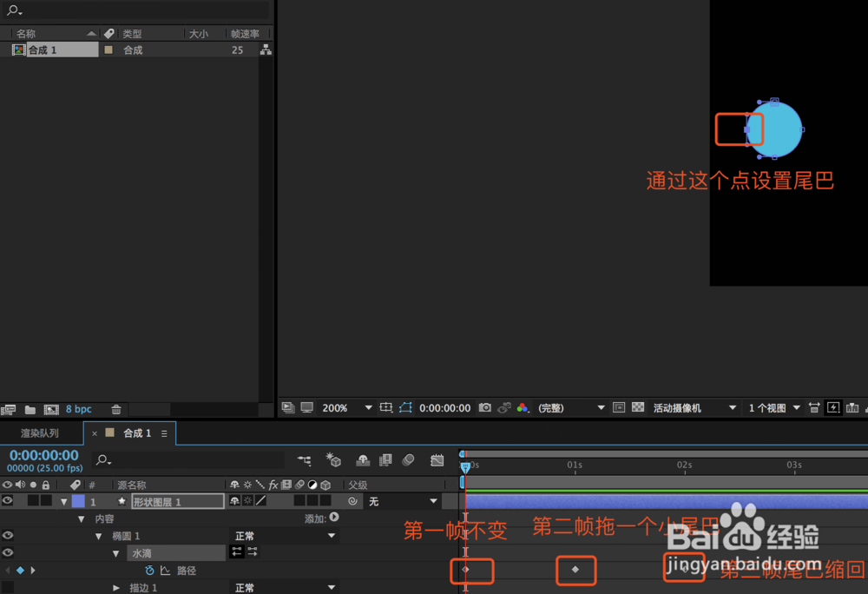The image size is (868, 594).
Task: Toggle frame blending icon in timeline toolbar
Action: 386,460
